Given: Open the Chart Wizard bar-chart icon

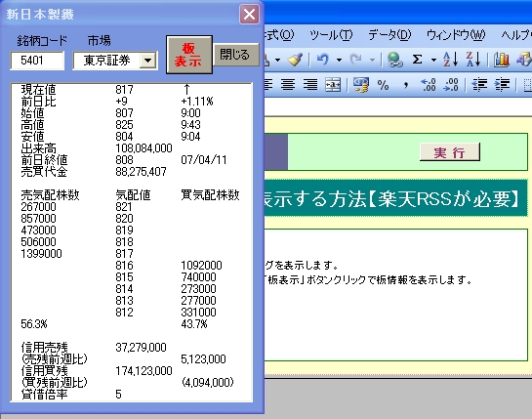Looking at the screenshot, I should [x=502, y=60].
